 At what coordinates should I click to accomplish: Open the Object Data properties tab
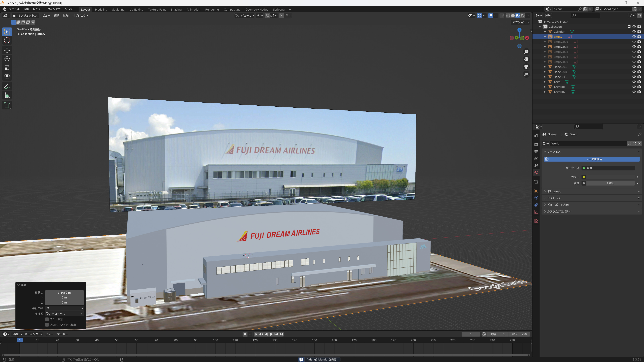pyautogui.click(x=536, y=212)
